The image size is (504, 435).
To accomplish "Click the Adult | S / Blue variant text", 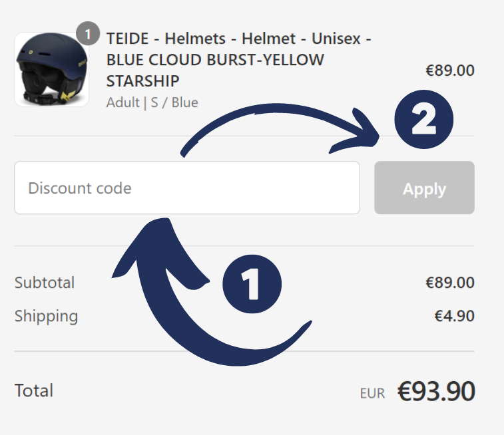I will [x=152, y=102].
